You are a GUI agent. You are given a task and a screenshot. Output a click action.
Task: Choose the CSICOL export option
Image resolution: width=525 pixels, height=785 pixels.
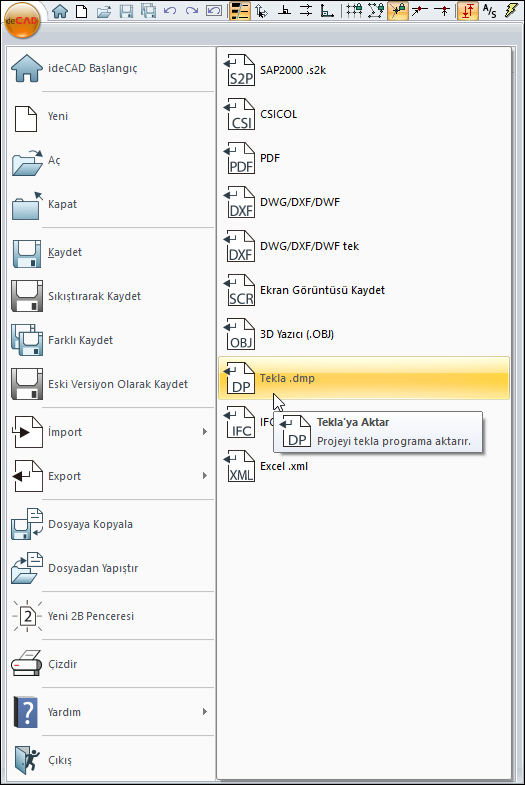click(364, 114)
